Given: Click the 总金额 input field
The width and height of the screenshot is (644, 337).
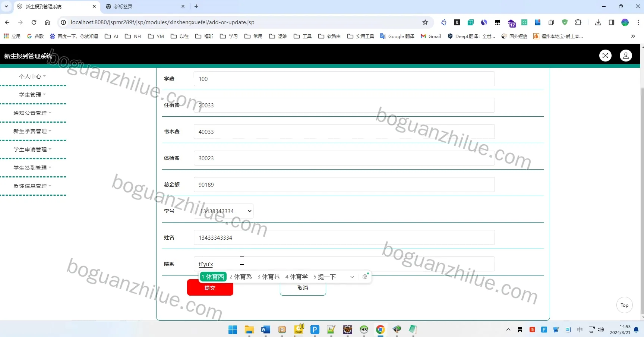Looking at the screenshot, I should (344, 185).
